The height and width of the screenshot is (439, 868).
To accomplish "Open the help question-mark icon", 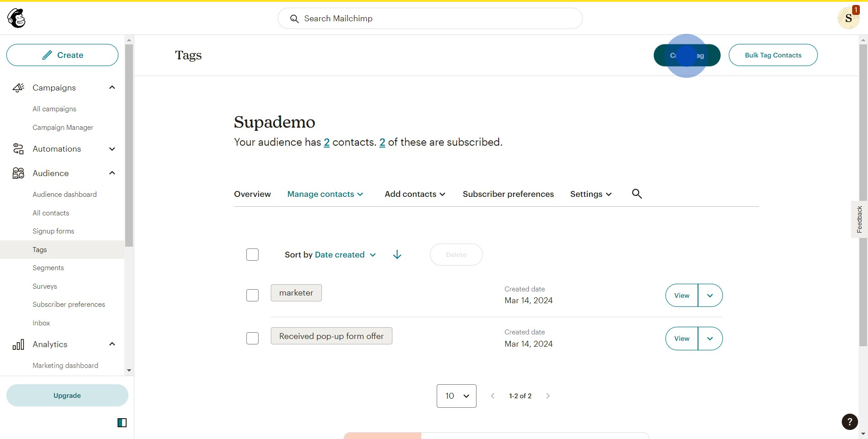I will click(x=849, y=422).
